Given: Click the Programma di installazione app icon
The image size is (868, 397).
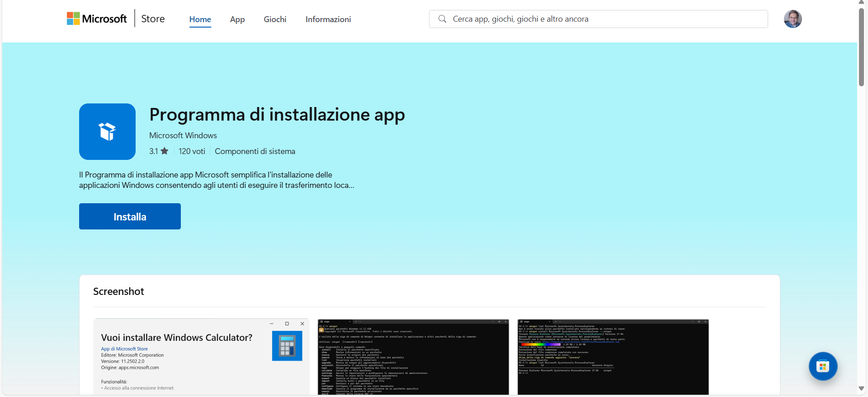Looking at the screenshot, I should coord(107,131).
